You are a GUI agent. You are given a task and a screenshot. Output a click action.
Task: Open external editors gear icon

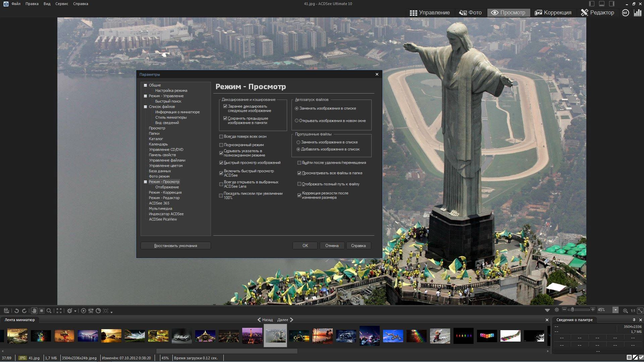point(69,311)
